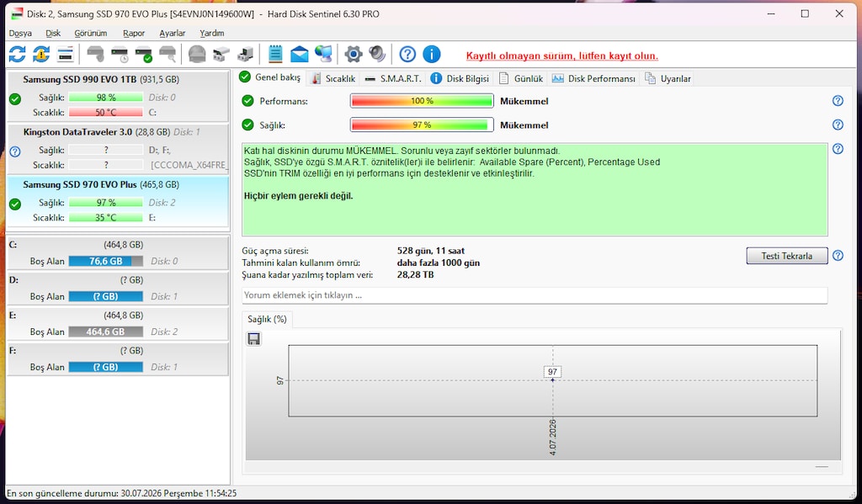Click the question status icon of Kingston DataTraveler
This screenshot has height=504, width=862.
point(15,151)
